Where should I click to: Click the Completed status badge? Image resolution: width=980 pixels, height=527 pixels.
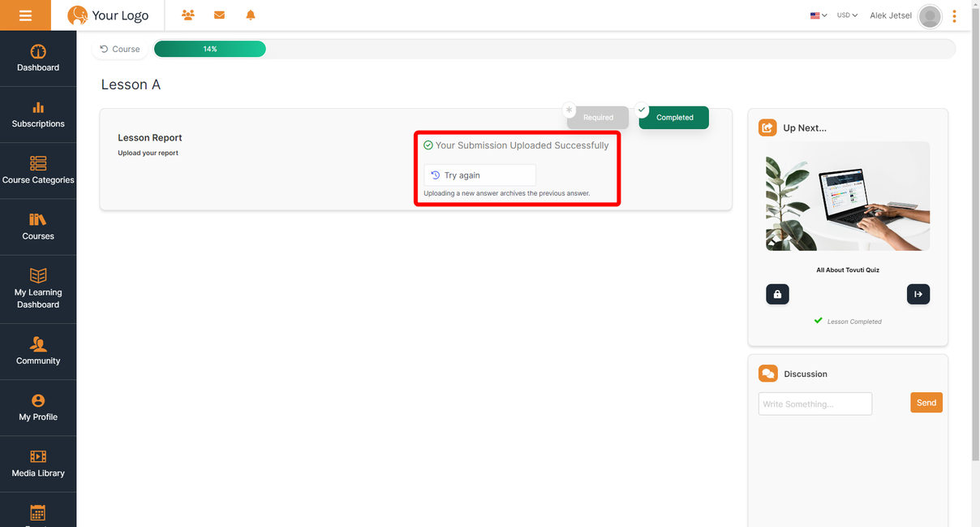click(x=674, y=118)
